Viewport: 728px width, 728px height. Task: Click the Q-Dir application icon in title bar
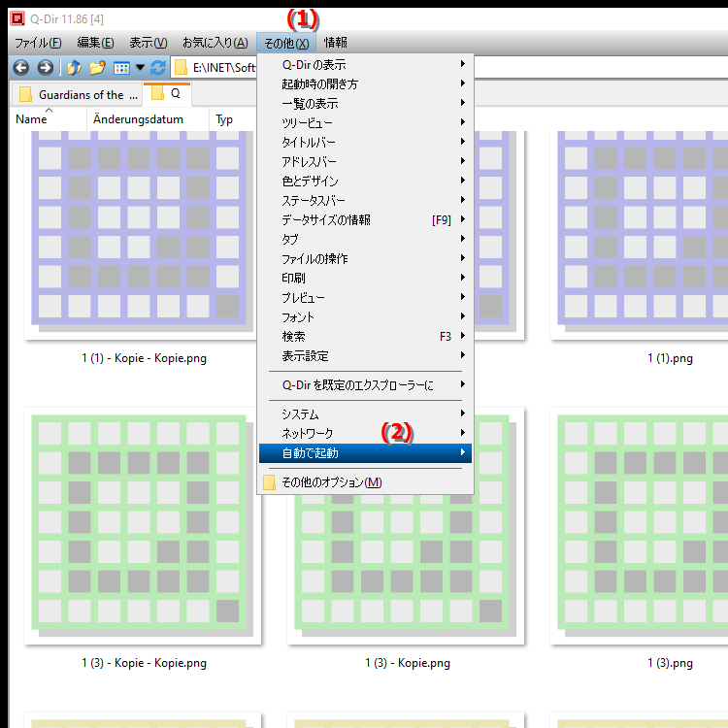coord(17,18)
